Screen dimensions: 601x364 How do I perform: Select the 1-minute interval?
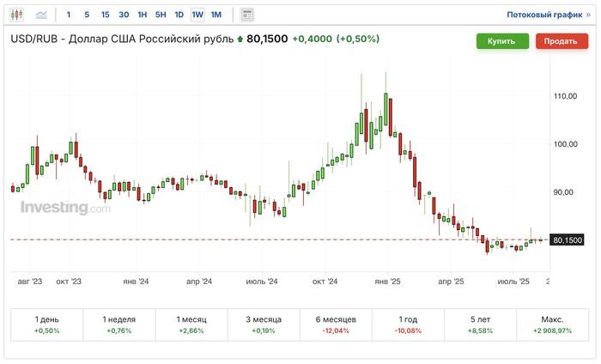coord(69,15)
